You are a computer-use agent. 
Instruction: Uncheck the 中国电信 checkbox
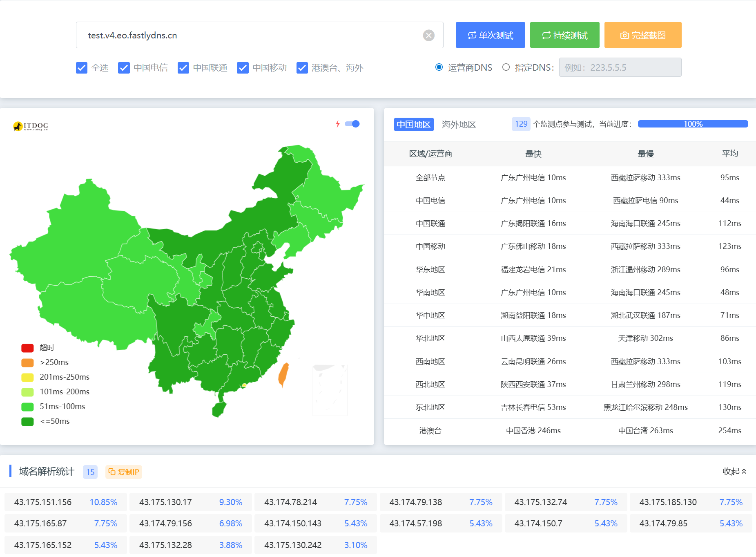click(x=124, y=68)
